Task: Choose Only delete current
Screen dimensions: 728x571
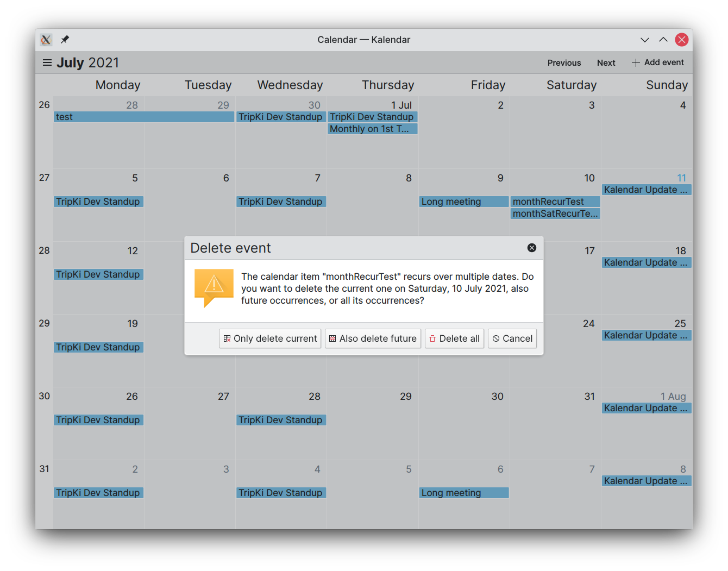Action: coord(270,338)
